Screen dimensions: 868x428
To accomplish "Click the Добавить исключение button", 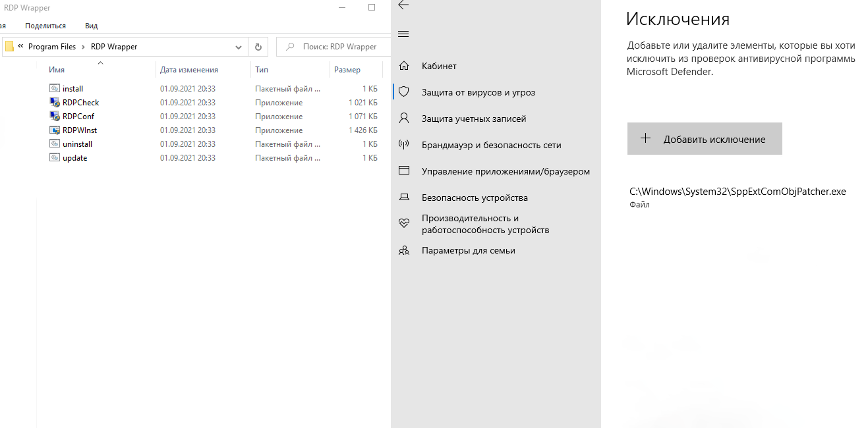I will [705, 138].
